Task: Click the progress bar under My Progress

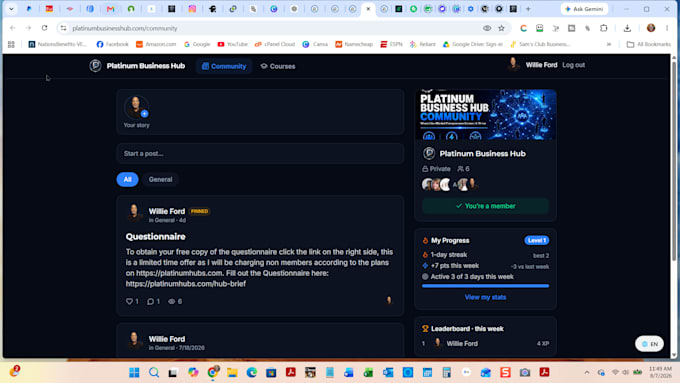Action: [485, 286]
